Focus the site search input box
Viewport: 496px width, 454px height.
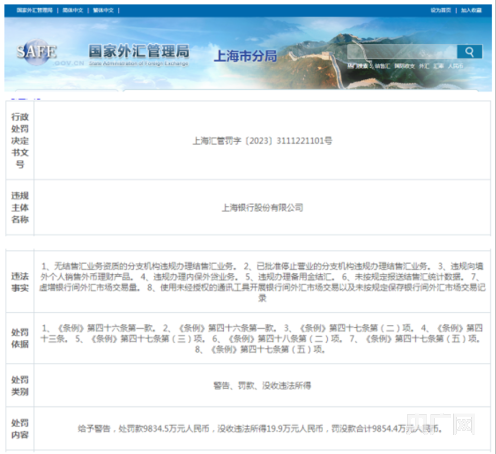(402, 52)
